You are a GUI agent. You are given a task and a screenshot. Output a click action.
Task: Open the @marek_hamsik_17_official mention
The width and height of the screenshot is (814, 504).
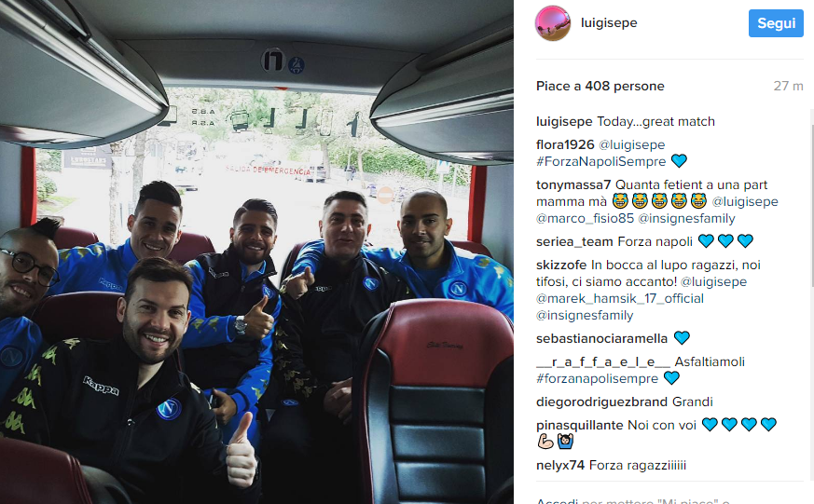620,299
